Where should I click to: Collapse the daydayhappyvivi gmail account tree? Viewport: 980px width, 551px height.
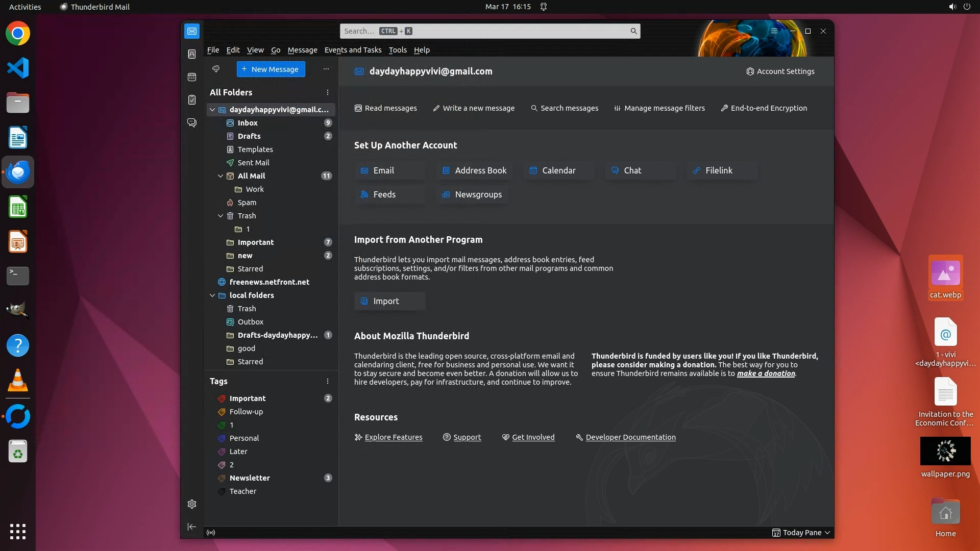[212, 110]
